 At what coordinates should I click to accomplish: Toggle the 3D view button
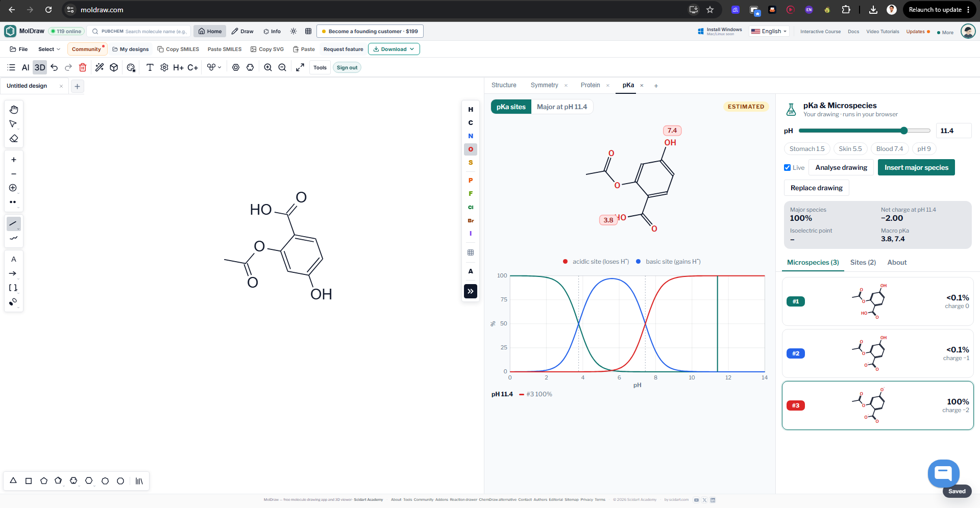[x=40, y=67]
